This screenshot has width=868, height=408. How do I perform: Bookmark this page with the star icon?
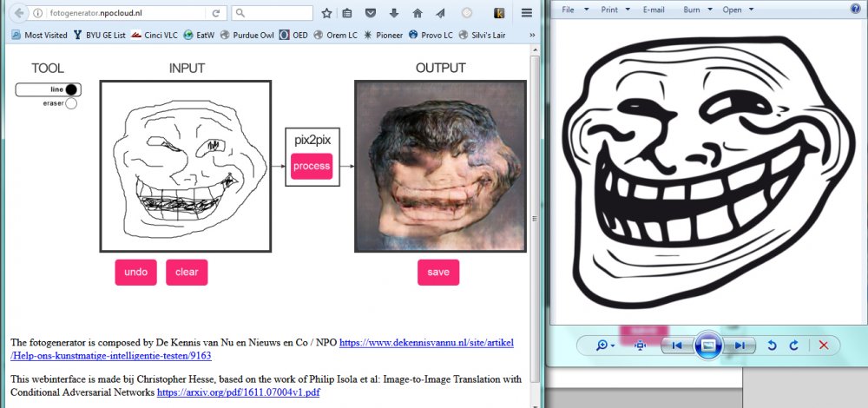click(x=326, y=13)
